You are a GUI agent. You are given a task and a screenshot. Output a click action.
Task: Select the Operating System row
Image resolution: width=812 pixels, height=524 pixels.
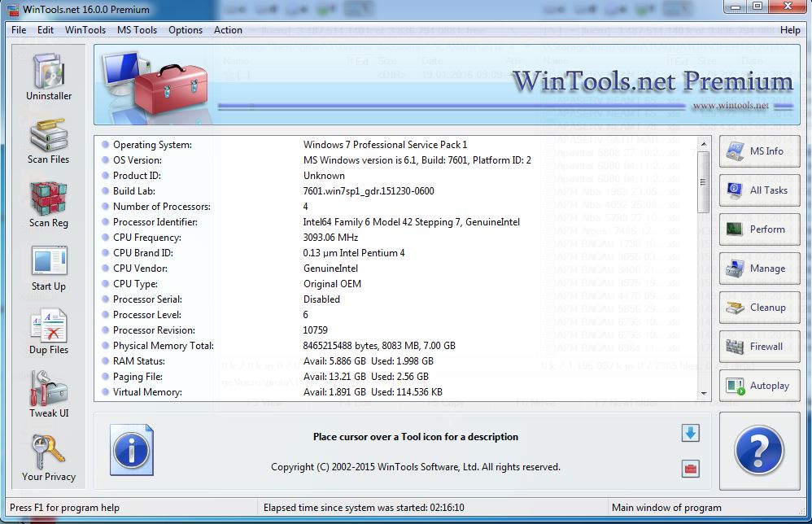point(396,145)
